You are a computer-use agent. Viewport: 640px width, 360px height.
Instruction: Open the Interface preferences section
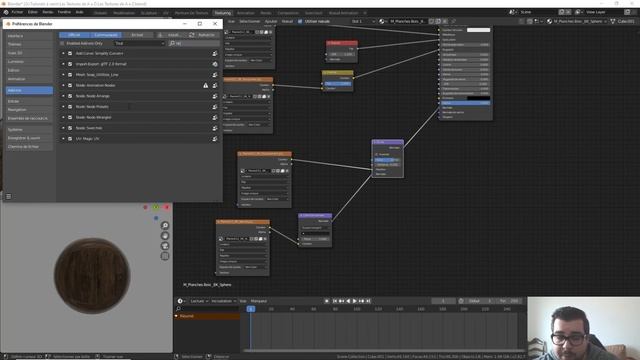[29, 36]
